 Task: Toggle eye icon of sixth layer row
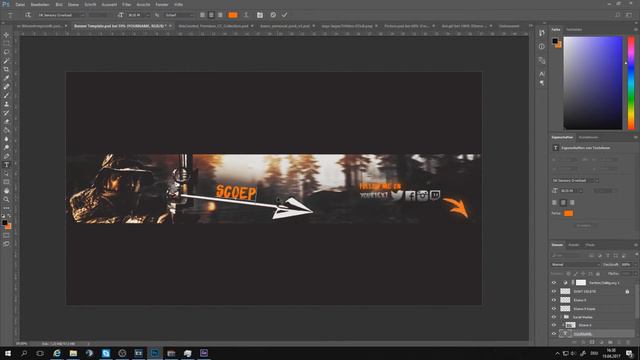(x=554, y=325)
